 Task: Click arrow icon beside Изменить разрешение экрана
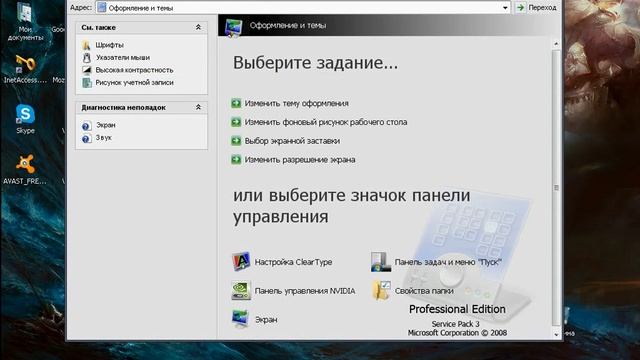point(236,160)
